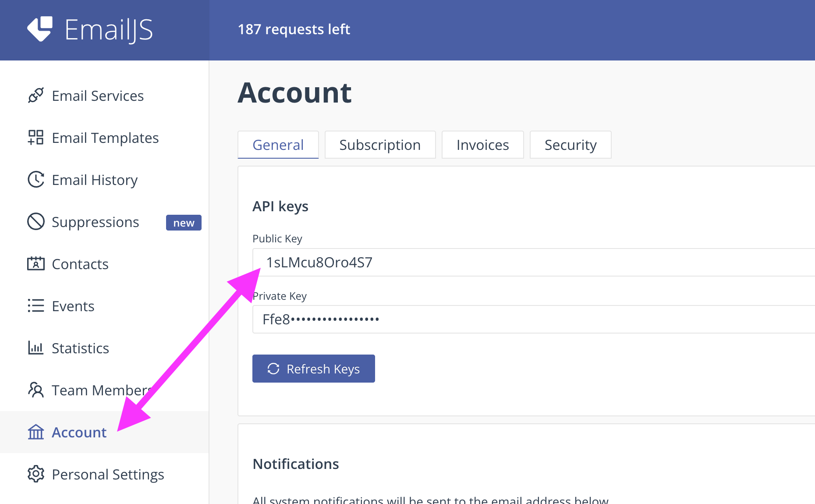
Task: Click the Account bank building icon
Action: pos(36,432)
